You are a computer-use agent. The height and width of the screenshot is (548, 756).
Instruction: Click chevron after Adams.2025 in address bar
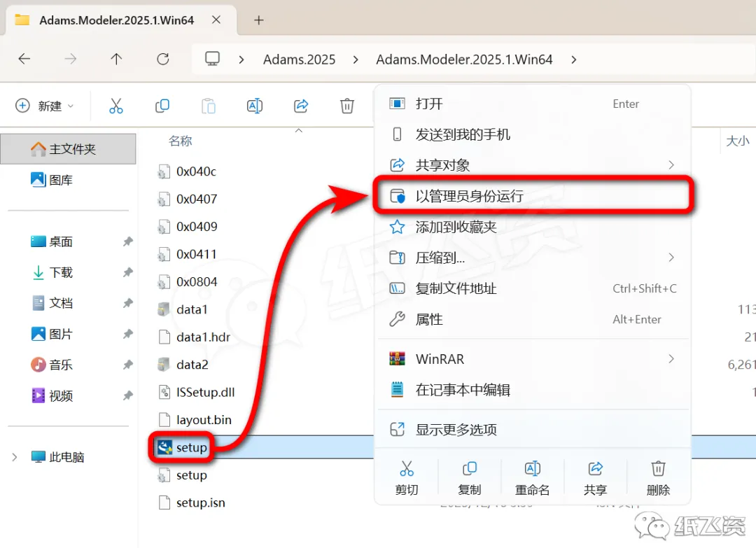coord(356,59)
